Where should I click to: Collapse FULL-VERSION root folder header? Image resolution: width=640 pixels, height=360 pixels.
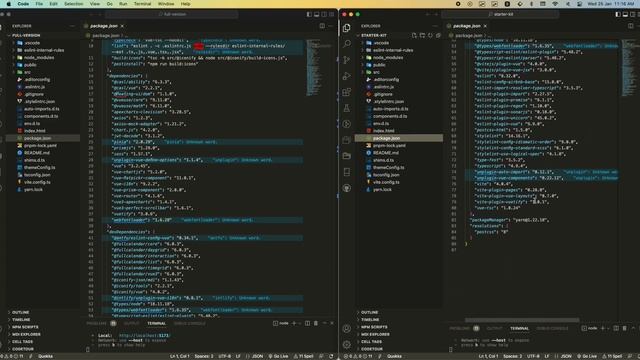26,36
